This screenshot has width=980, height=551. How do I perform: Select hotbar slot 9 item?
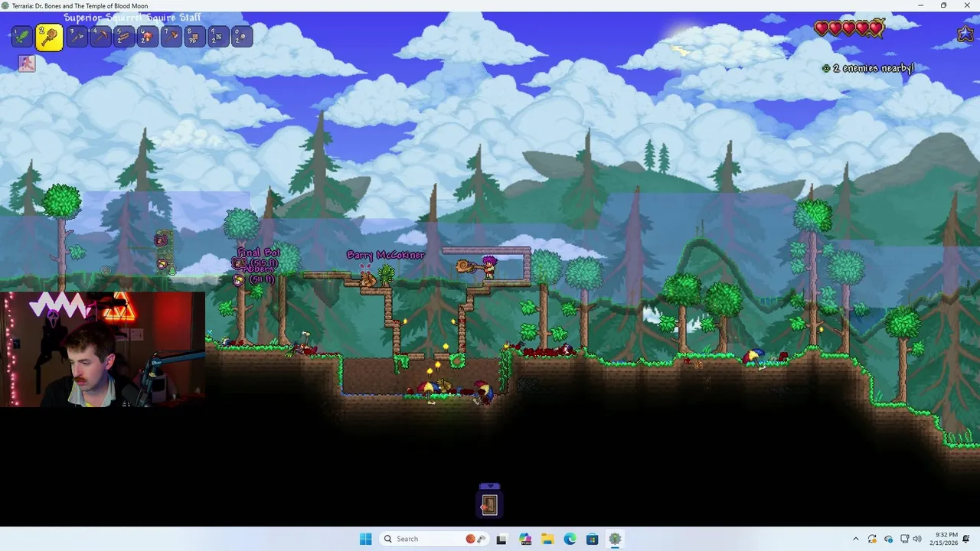219,36
